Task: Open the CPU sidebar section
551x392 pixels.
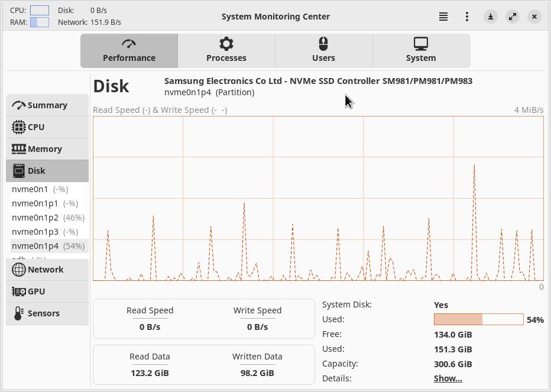Action: [47, 127]
